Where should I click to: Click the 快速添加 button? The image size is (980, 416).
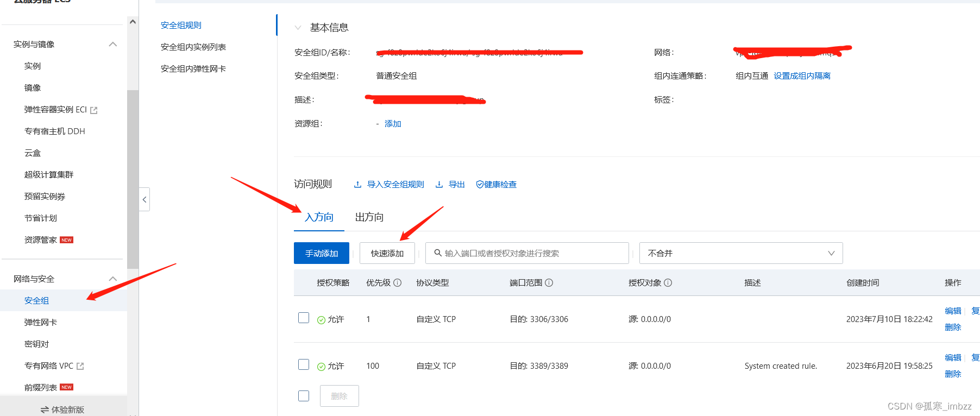pyautogui.click(x=387, y=253)
